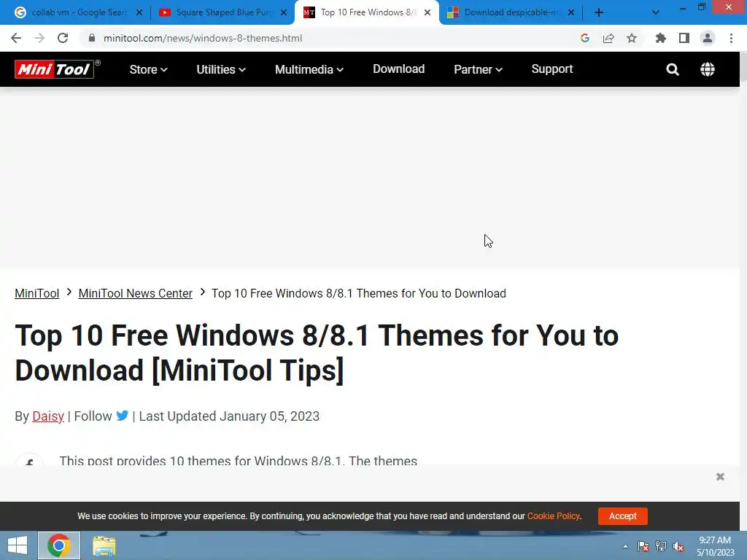Reload the page with refresh icon

[x=63, y=38]
